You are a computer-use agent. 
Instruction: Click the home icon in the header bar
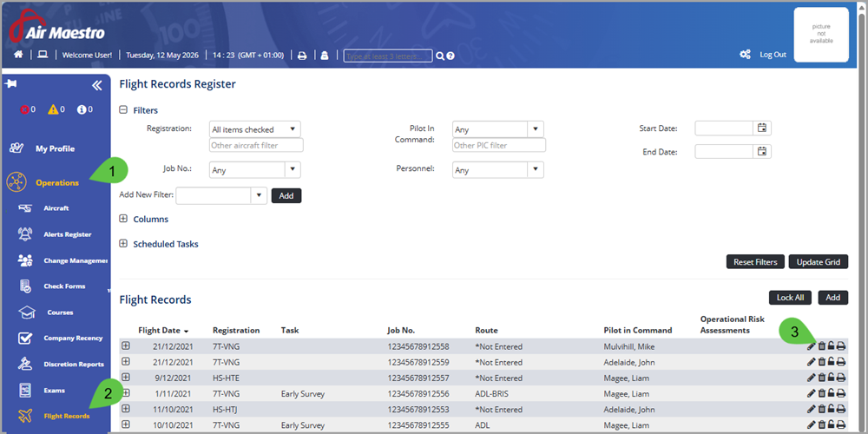[18, 55]
